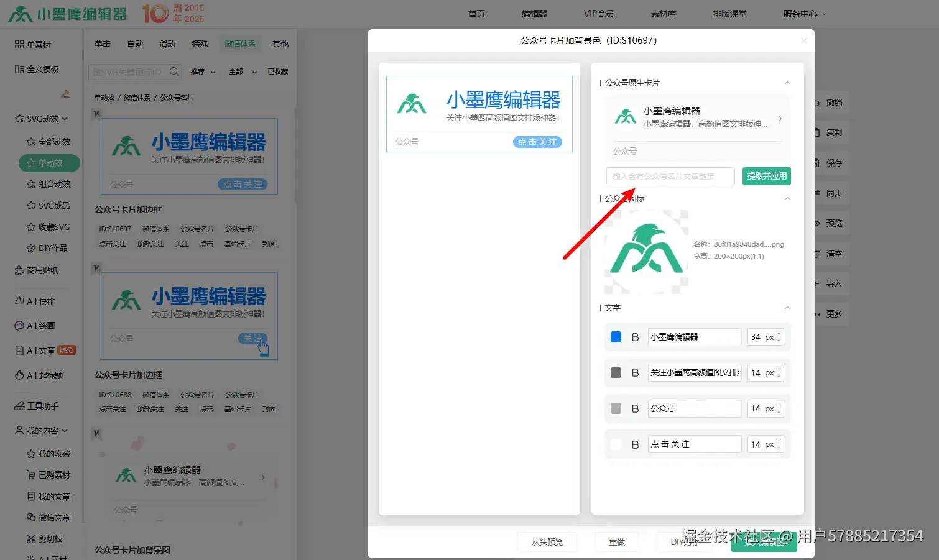Open 排版课堂 in the top navigation
Viewport: 939px width, 560px height.
coord(729,14)
